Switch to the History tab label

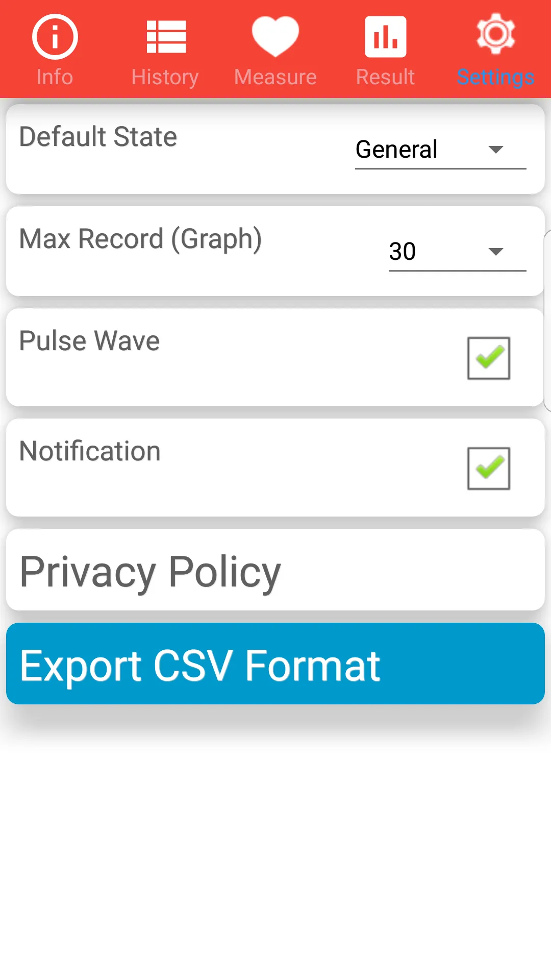165,77
